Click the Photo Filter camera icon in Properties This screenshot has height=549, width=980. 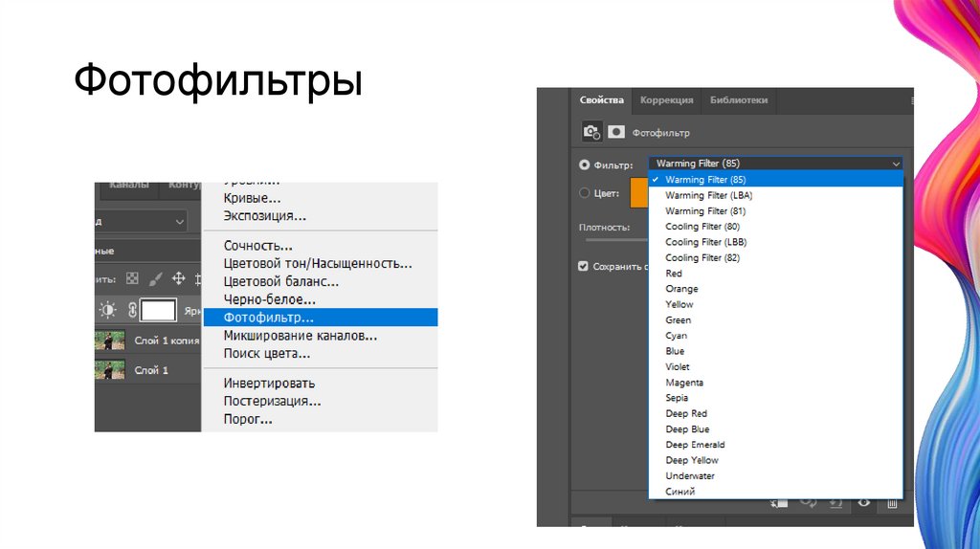(591, 132)
